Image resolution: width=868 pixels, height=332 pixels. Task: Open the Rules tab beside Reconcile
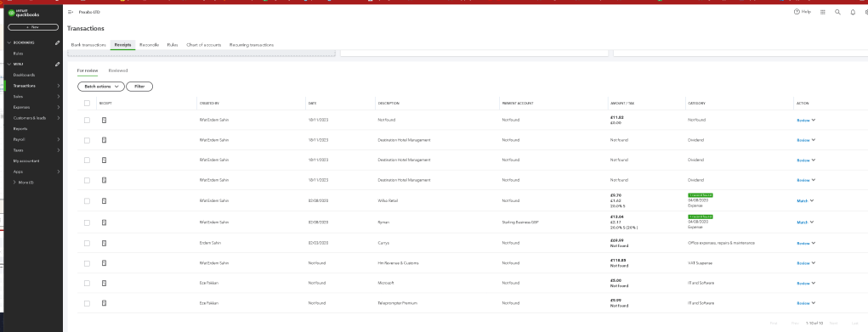173,45
